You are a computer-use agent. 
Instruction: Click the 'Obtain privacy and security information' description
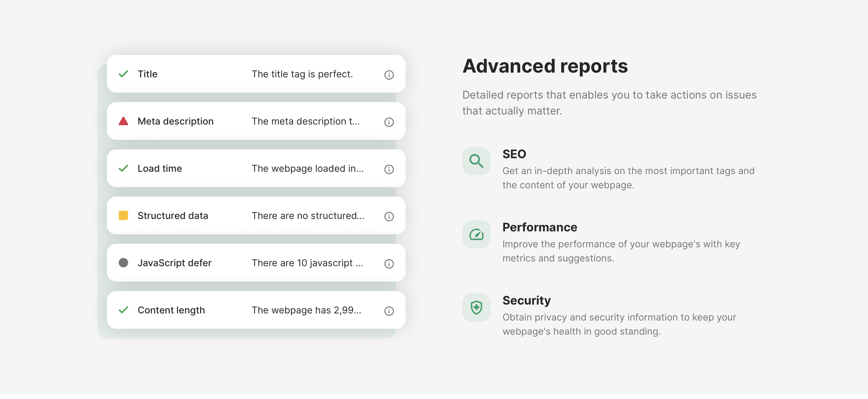619,324
